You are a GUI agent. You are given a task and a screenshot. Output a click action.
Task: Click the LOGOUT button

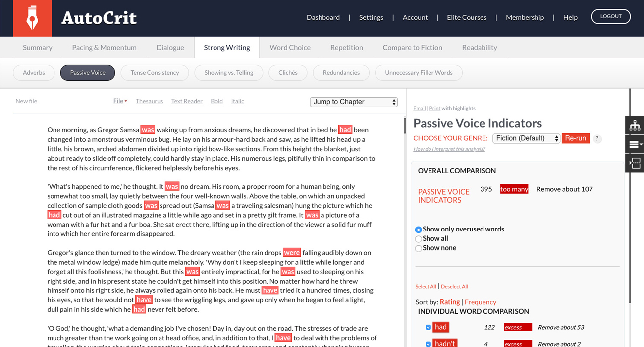pyautogui.click(x=610, y=16)
